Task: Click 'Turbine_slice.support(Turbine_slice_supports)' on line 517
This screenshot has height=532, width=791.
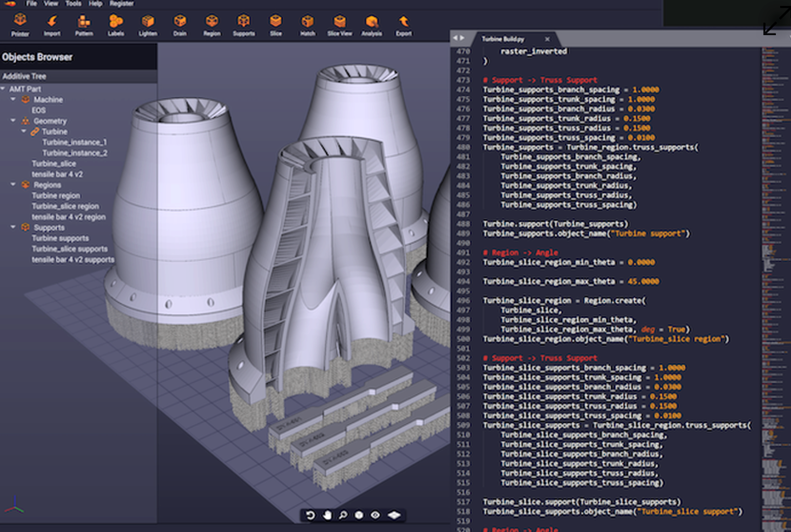Action: click(x=582, y=502)
